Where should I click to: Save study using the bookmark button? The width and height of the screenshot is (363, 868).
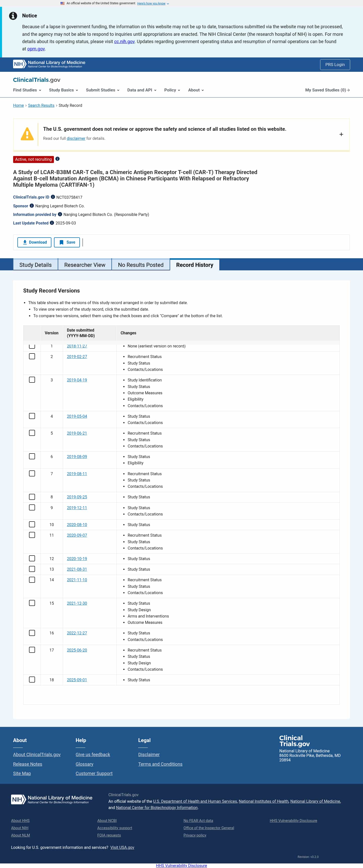[67, 242]
